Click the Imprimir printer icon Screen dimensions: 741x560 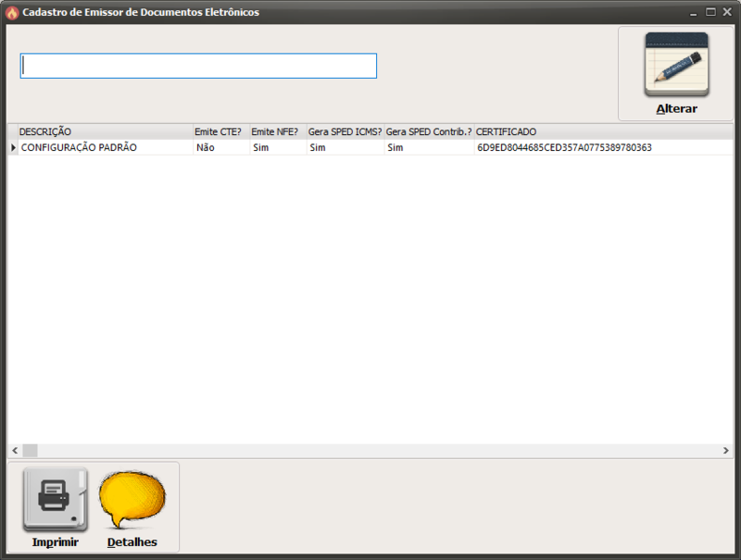[56, 500]
